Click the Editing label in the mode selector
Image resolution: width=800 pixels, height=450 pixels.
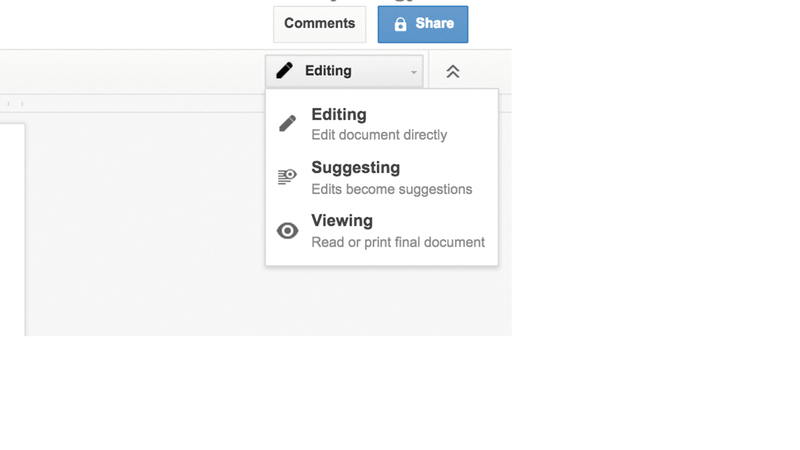point(328,71)
